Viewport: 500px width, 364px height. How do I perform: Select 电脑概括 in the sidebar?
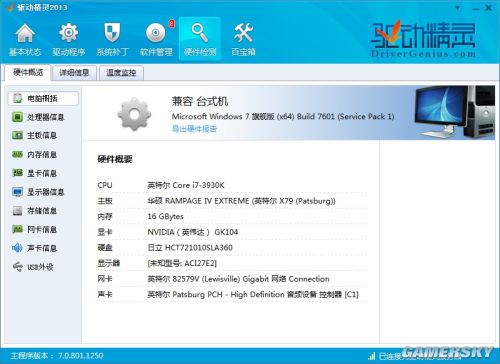[x=43, y=98]
